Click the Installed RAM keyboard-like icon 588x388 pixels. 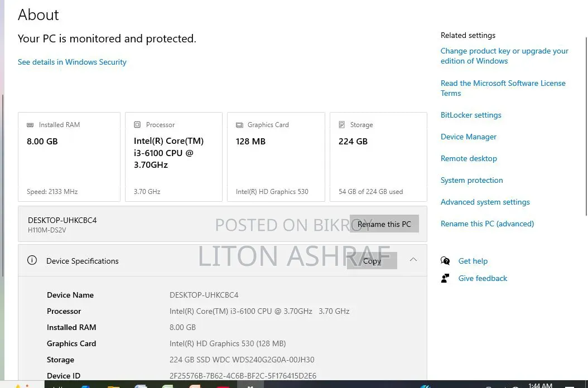[x=30, y=125]
